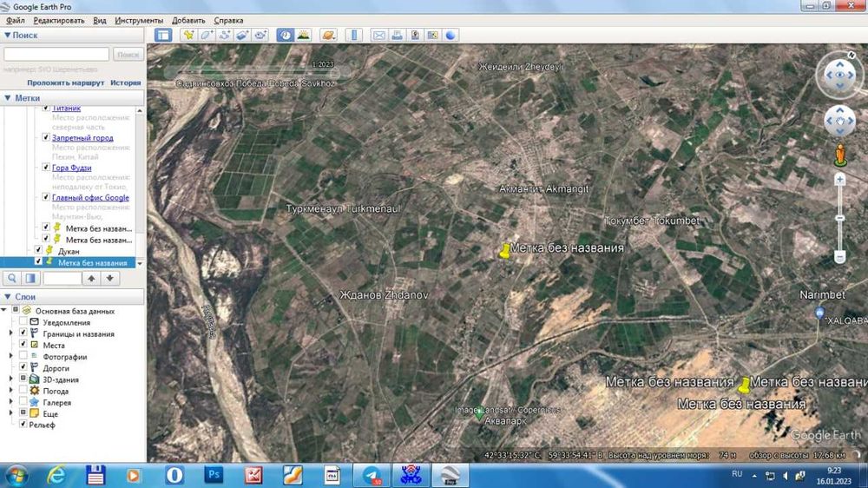Screen dimensions: 868x488
Task: Click the zoom out minus button
Action: pyautogui.click(x=839, y=257)
